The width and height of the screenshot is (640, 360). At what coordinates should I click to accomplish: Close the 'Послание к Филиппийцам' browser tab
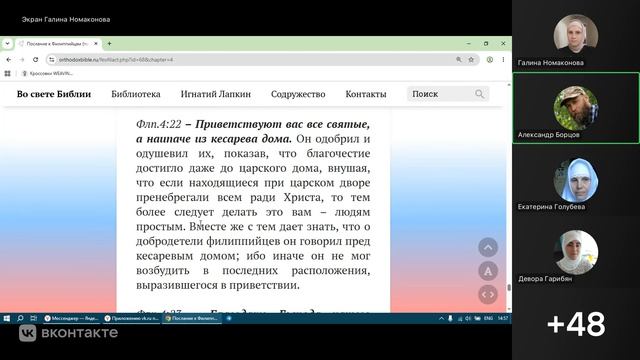(x=96, y=43)
